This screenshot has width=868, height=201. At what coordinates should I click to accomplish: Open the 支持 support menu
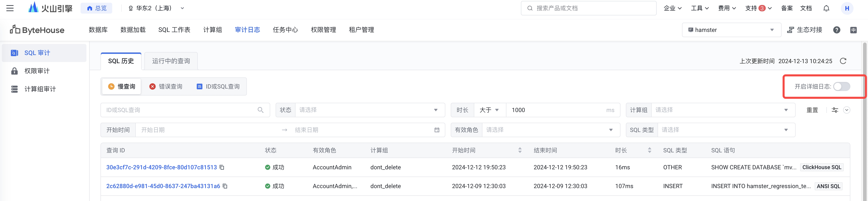coord(758,8)
